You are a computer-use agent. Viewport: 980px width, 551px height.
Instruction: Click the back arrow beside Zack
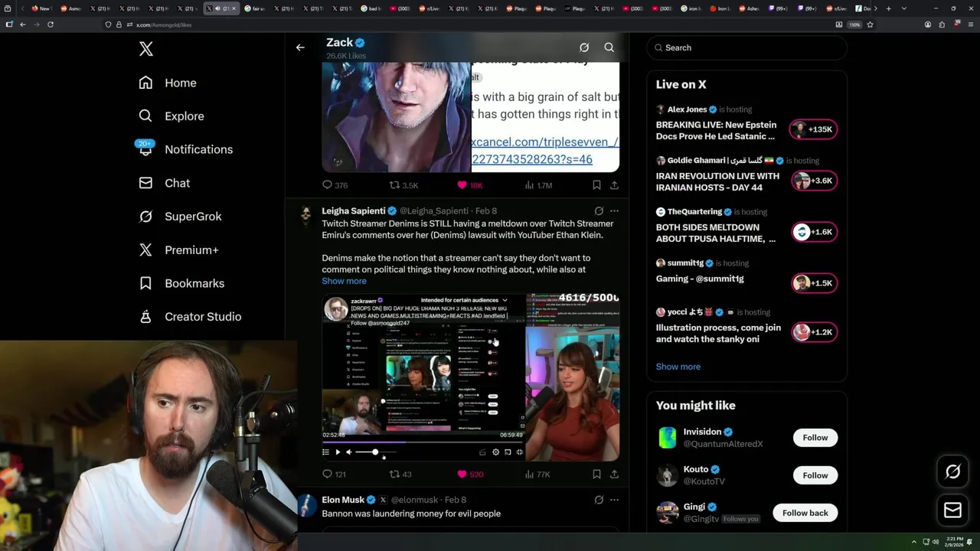click(300, 47)
